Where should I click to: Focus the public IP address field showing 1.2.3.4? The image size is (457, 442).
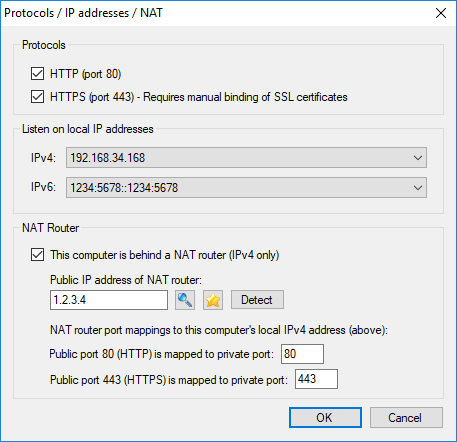point(109,300)
